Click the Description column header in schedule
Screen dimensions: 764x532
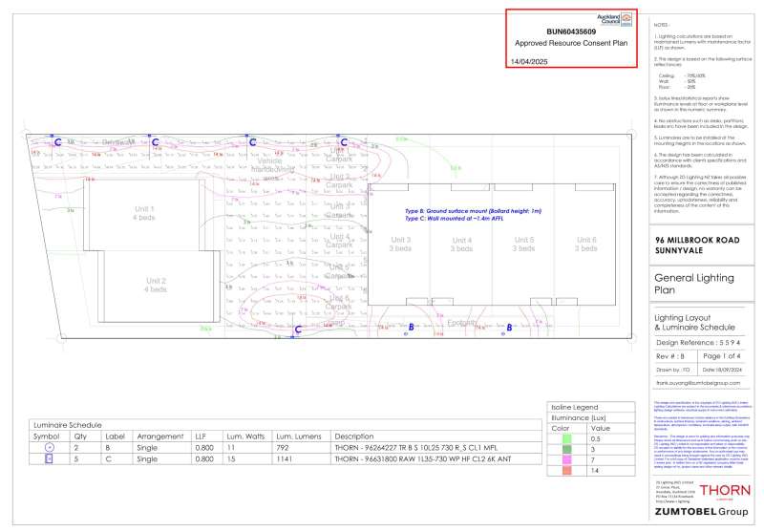[x=354, y=436]
